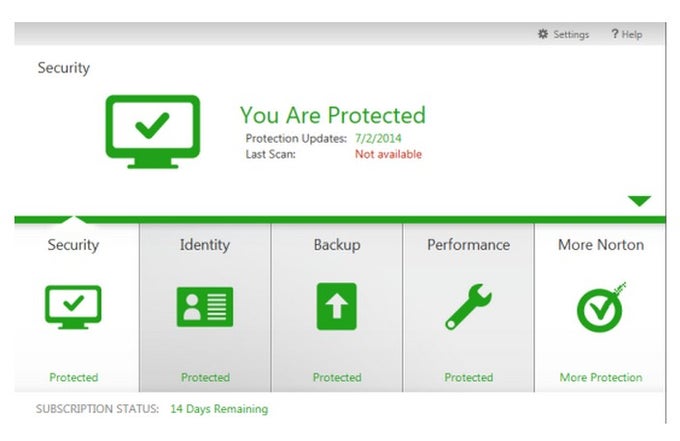Open the Backup tab
This screenshot has height=441, width=680.
pos(337,245)
